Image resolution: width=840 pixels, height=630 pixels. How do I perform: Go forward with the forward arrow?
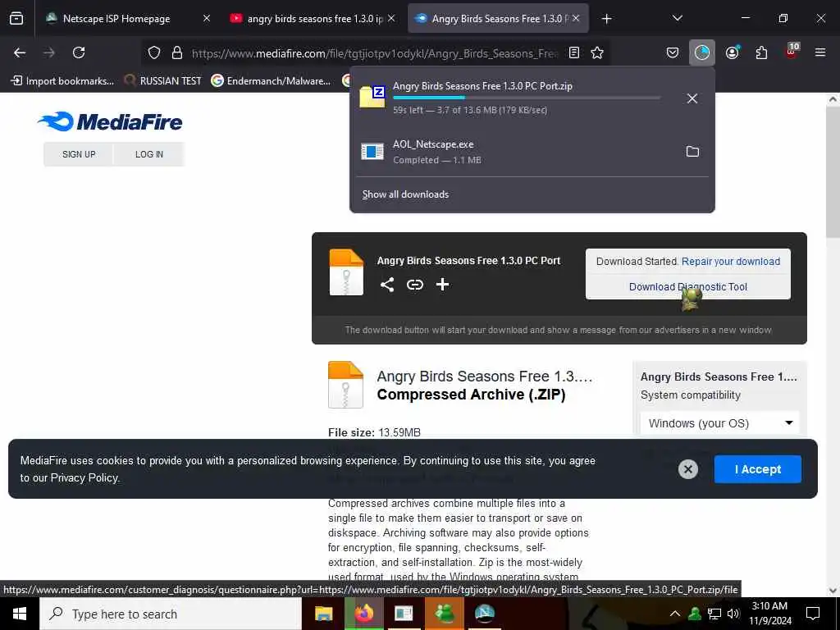click(49, 52)
